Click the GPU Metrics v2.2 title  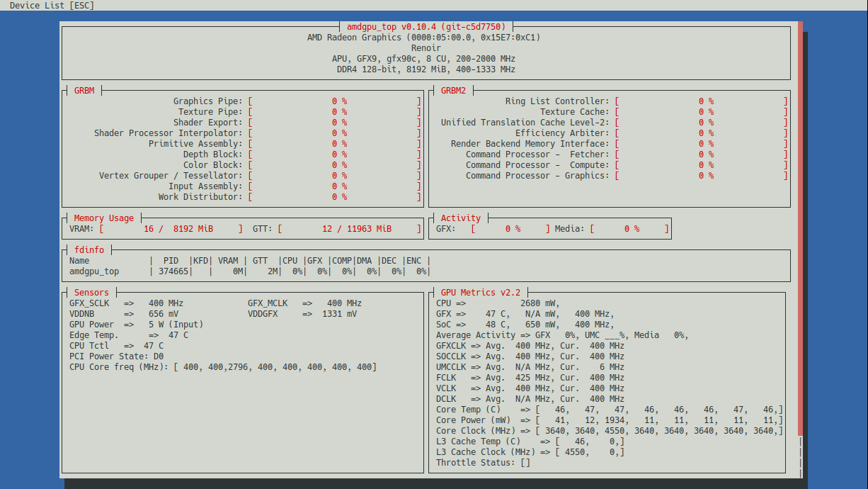[480, 293]
